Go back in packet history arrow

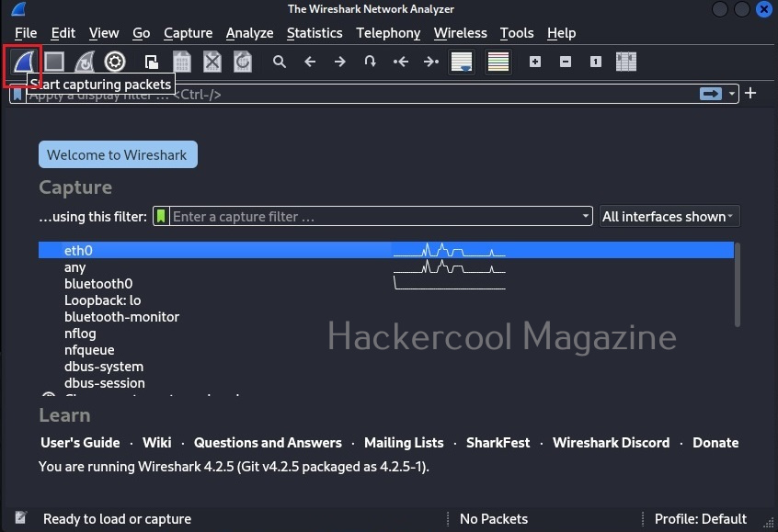tap(310, 62)
